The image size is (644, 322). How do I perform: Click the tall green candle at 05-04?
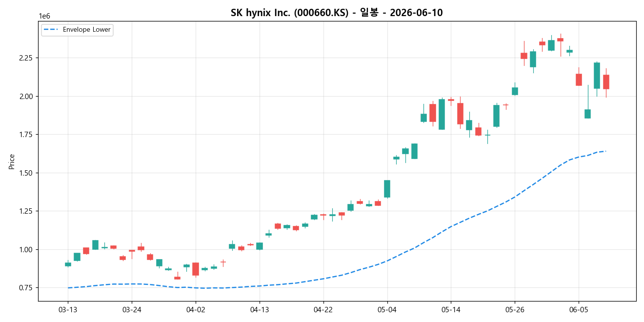tap(387, 189)
